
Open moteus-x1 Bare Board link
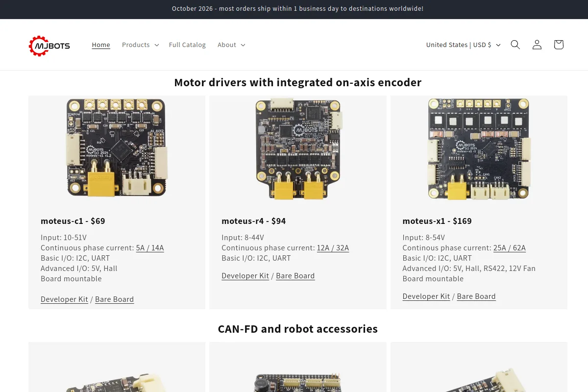pos(476,296)
